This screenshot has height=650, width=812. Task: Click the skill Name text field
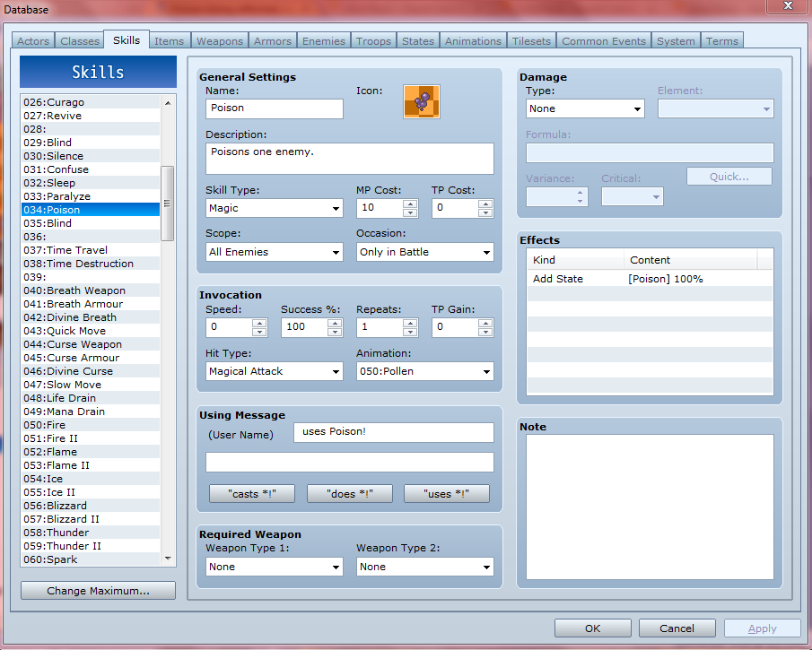pyautogui.click(x=274, y=108)
